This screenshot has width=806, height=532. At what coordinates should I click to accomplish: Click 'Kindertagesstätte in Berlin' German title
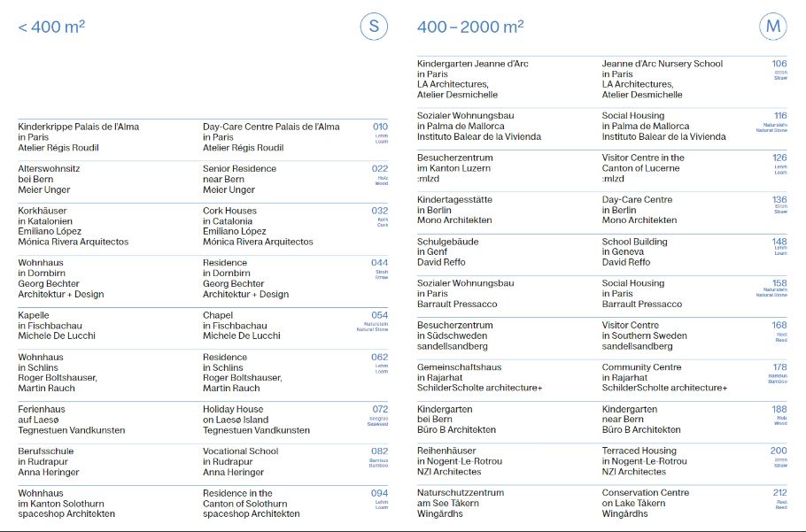(x=454, y=200)
